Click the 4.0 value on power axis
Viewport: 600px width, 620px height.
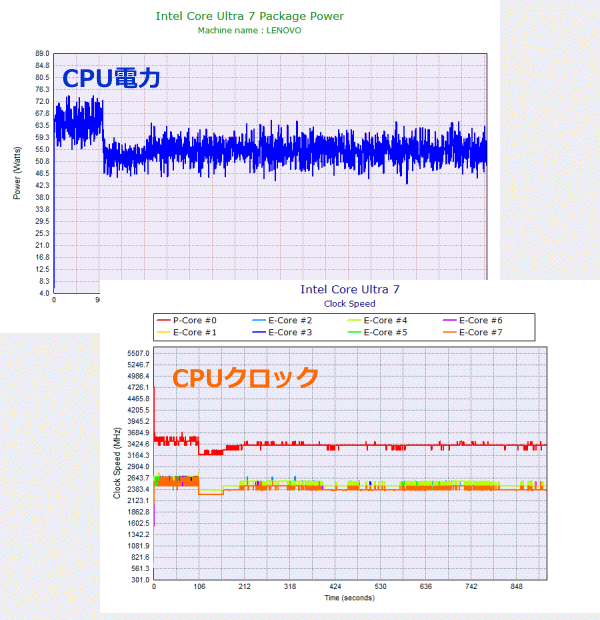(x=44, y=293)
